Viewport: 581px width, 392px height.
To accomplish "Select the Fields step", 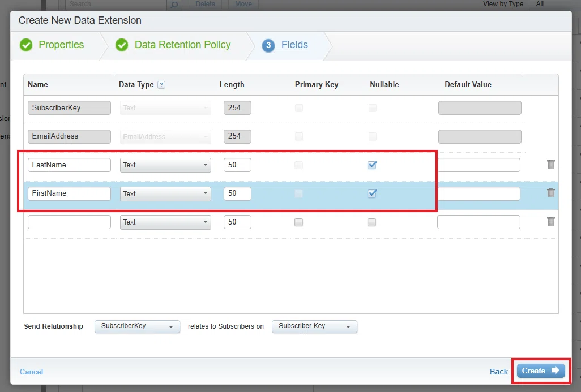I will 294,45.
